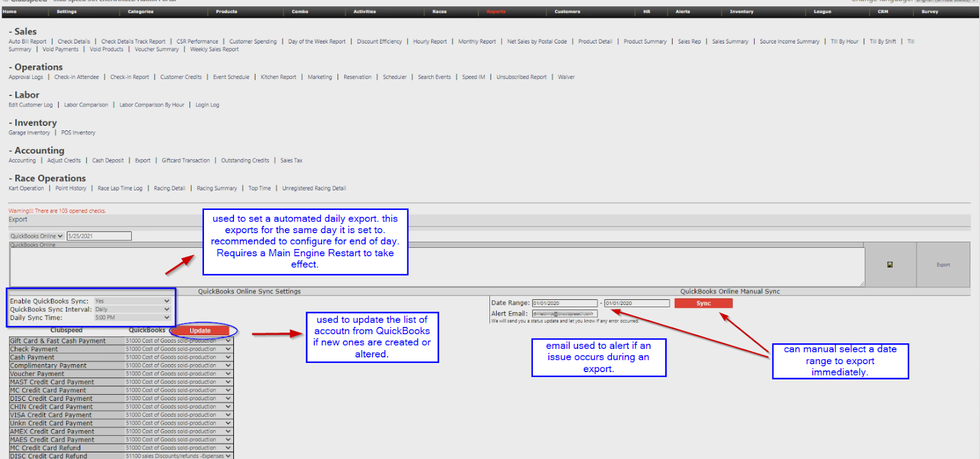
Task: Open account dropdown for MAST Credit Card Payment
Action: pos(179,382)
